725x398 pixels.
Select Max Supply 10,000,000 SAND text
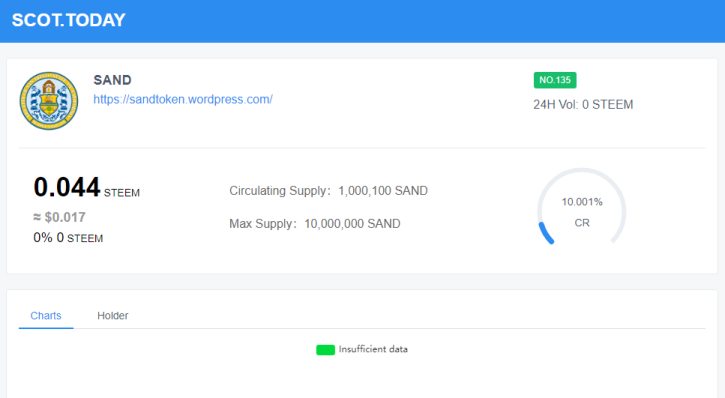[x=315, y=224]
